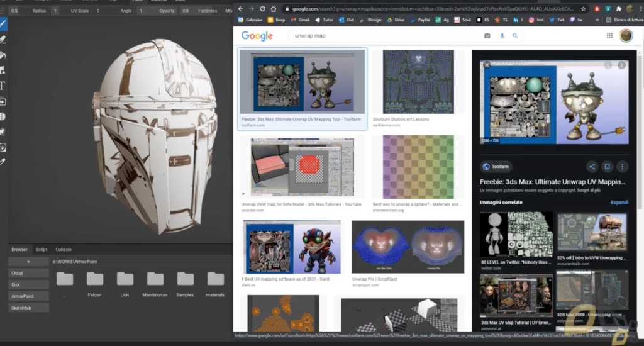
Task: Switch to the Browser tab
Action: 19,249
